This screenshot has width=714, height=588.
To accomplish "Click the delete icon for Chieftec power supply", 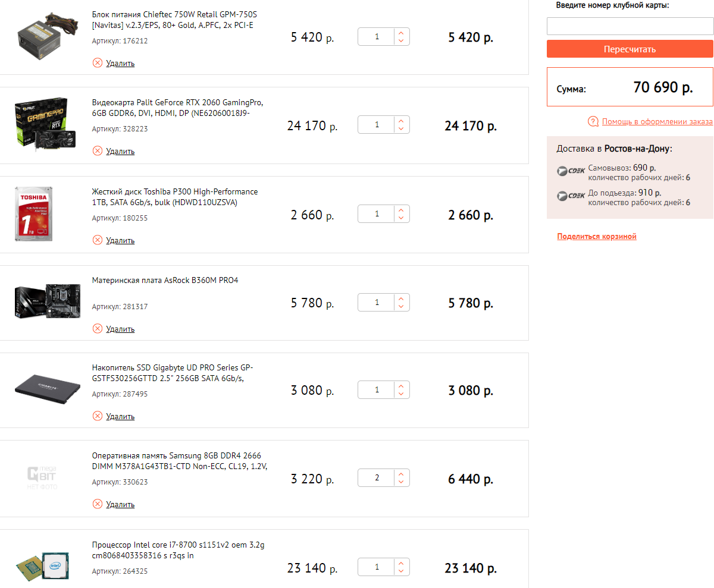I will point(98,63).
